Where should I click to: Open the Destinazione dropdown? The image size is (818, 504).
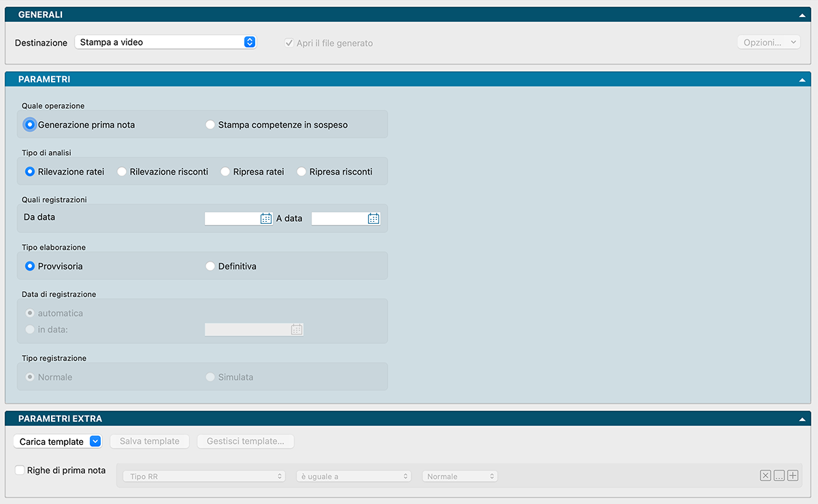tap(165, 42)
